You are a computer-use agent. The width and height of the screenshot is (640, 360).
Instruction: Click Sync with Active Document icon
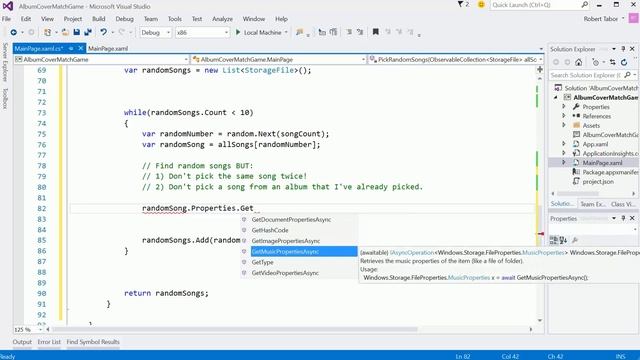click(613, 62)
